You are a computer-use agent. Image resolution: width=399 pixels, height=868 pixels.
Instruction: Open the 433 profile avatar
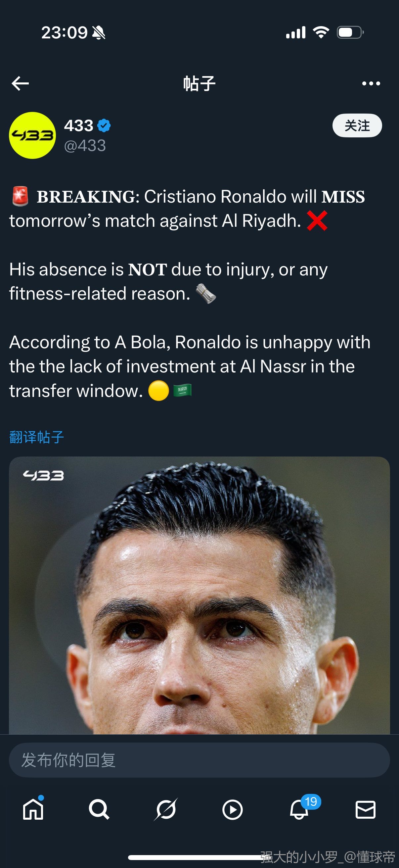(x=32, y=135)
